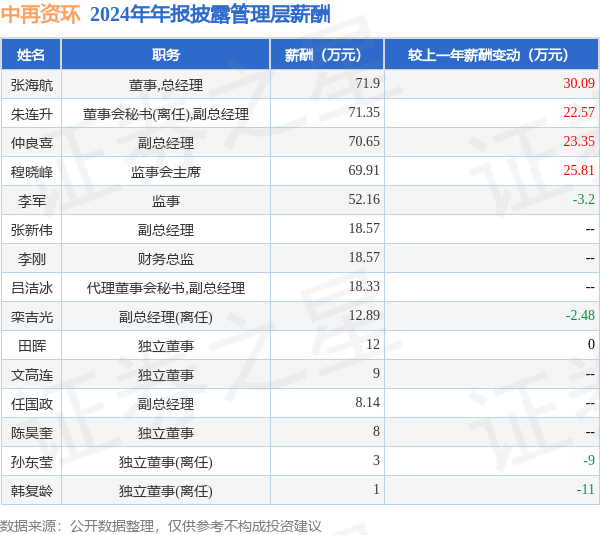Select the name 李军

tap(32, 201)
